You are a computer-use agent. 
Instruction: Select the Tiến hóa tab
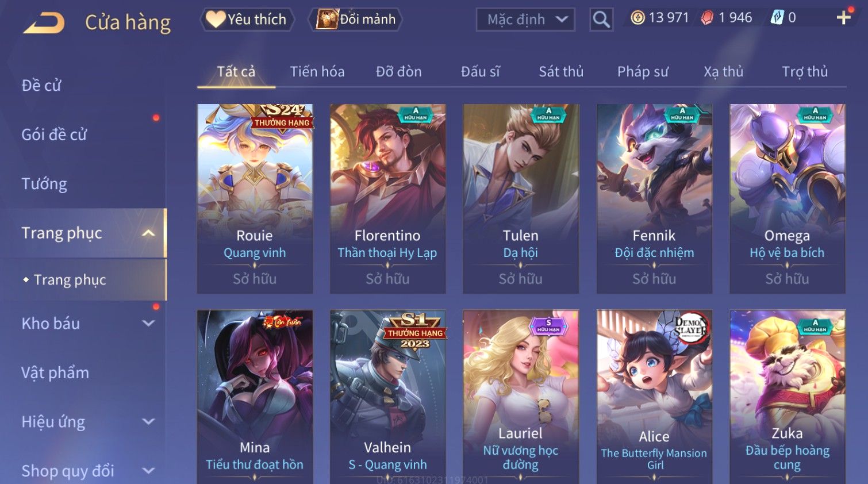point(317,71)
